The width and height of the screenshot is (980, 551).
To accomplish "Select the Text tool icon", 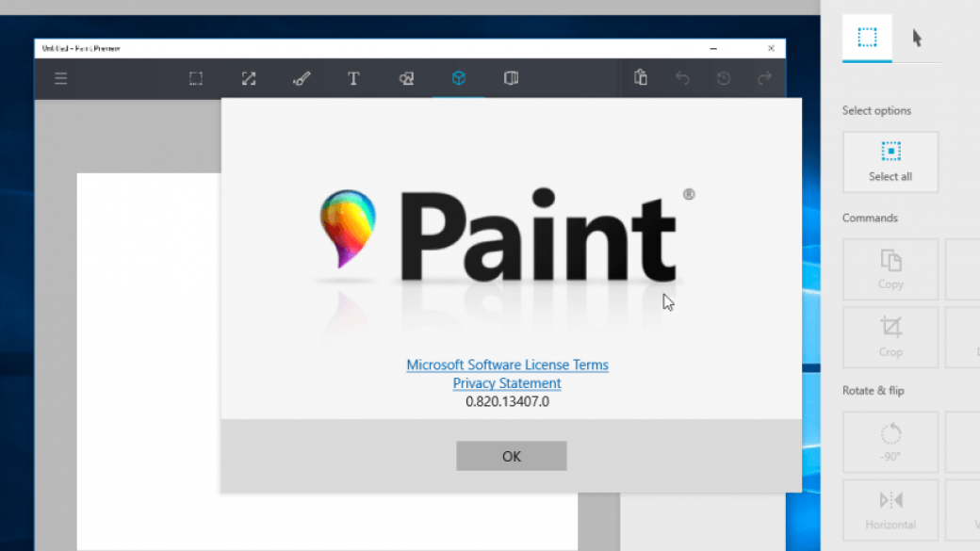I will pos(353,79).
